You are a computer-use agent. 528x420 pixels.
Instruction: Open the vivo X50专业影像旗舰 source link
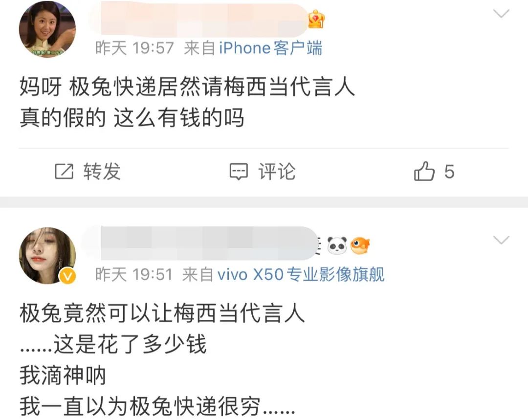point(301,274)
